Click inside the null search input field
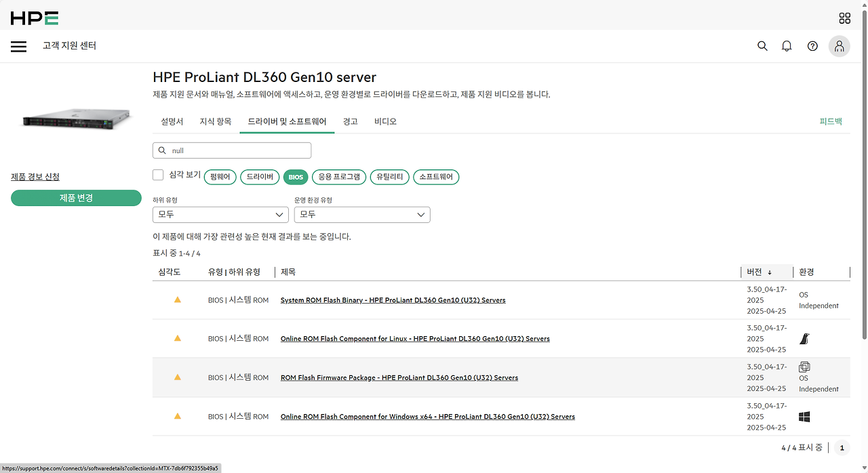This screenshot has height=473, width=868. tap(232, 150)
